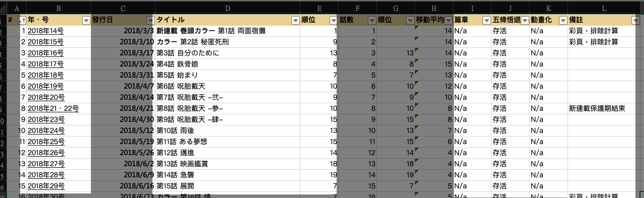Screen dimensions: 644x198
Task: Follow the 2018年29号 hyperlink
Action: pyautogui.click(x=46, y=186)
